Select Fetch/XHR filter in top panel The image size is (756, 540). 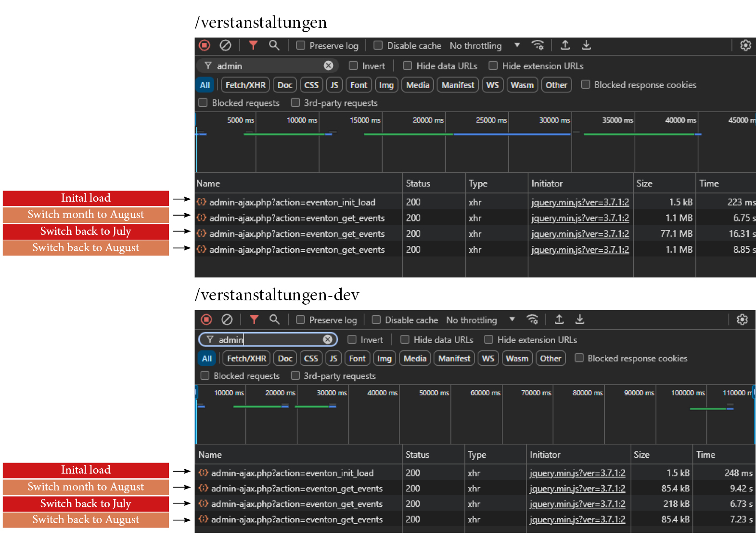245,85
